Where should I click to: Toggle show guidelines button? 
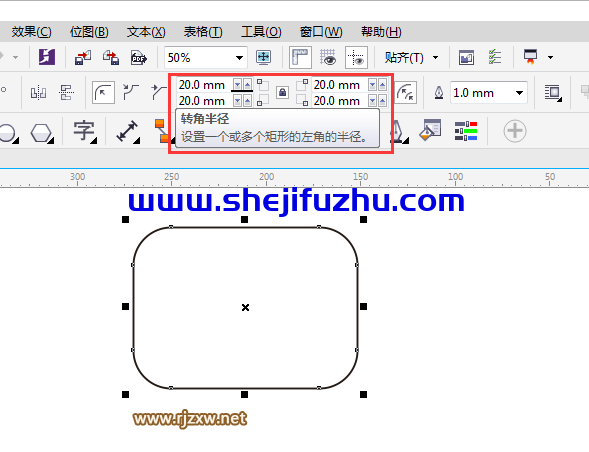[356, 57]
